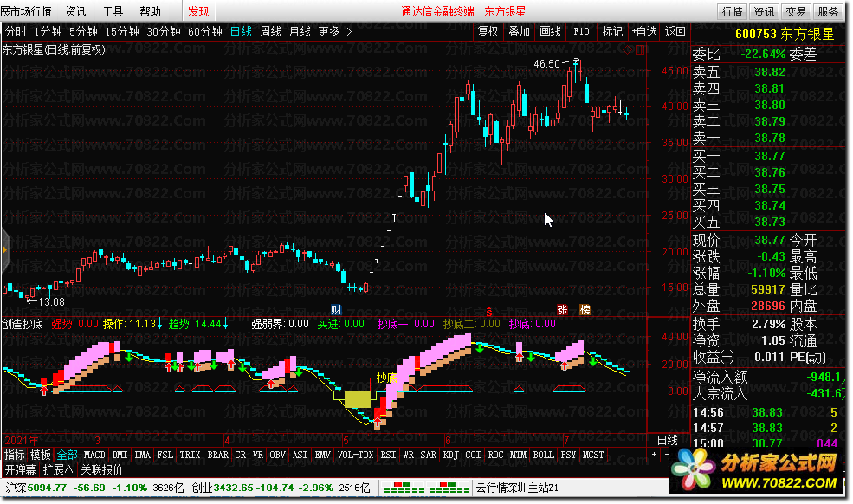853x504 pixels.
Task: Select the 模板 templates tab
Action: tap(40, 455)
